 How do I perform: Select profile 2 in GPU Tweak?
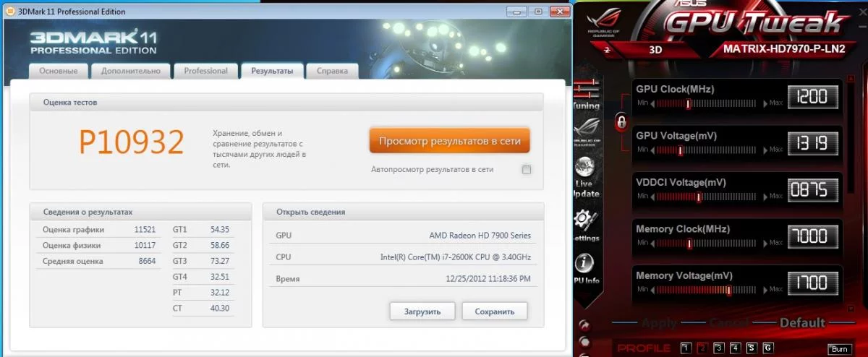(x=702, y=348)
